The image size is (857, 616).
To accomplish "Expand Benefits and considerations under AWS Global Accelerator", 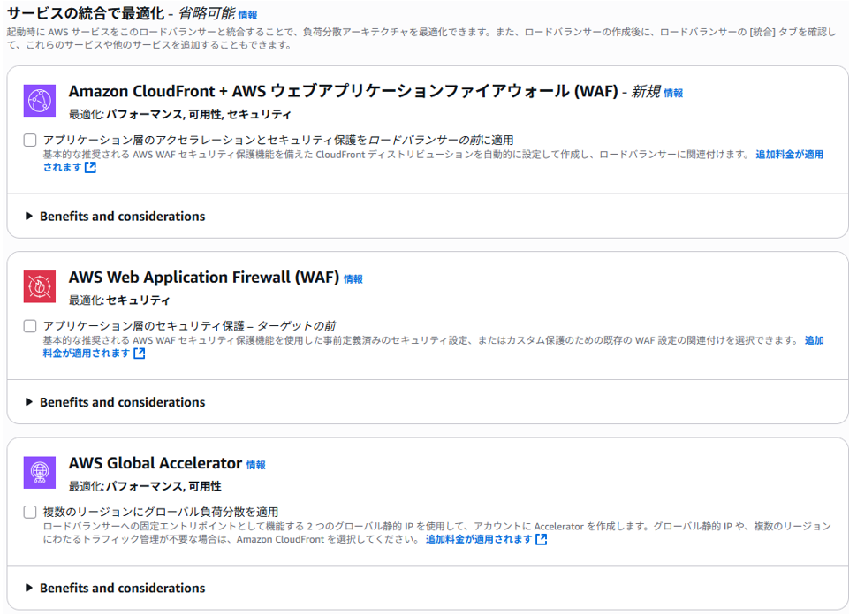I will coord(116,588).
